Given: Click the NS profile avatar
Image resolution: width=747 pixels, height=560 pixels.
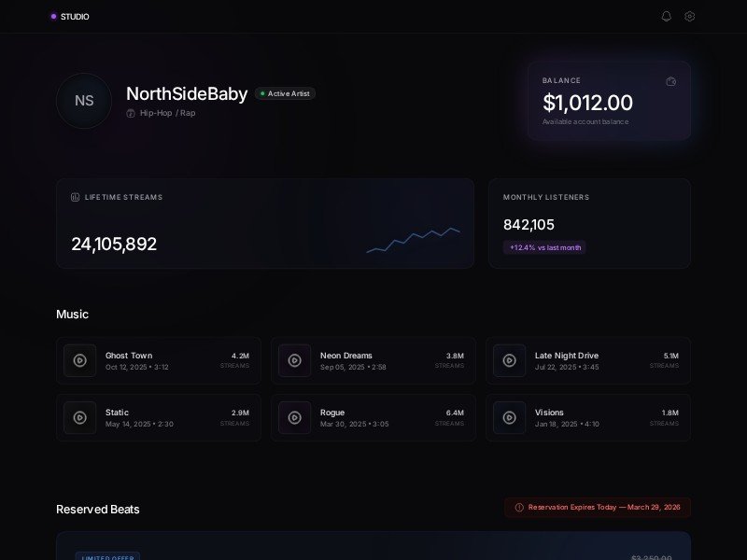Looking at the screenshot, I should [84, 101].
